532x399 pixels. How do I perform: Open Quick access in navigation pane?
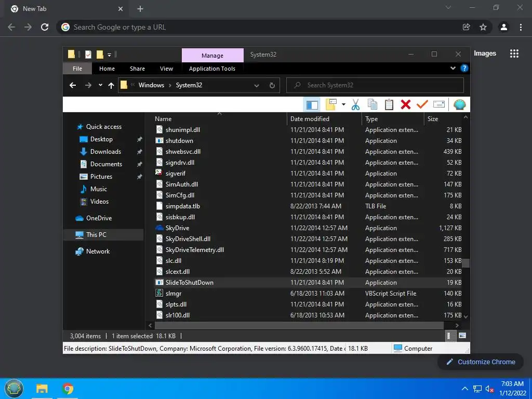pyautogui.click(x=103, y=127)
